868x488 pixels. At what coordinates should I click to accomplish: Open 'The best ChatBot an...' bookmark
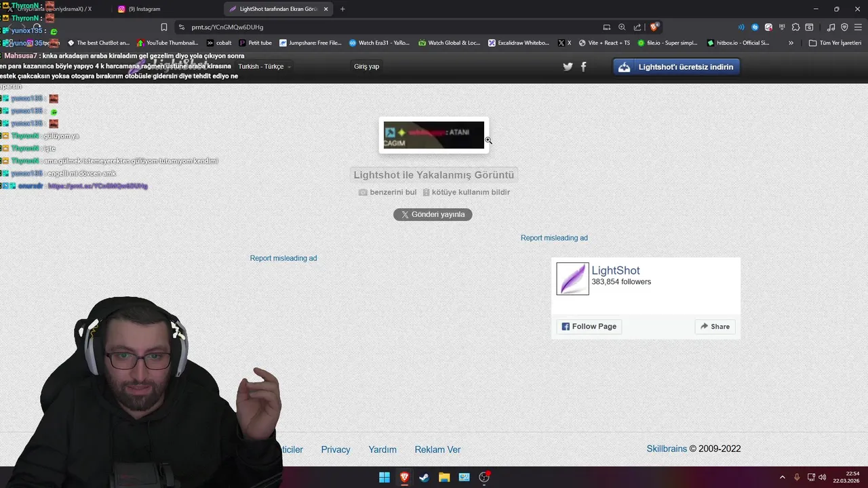98,43
